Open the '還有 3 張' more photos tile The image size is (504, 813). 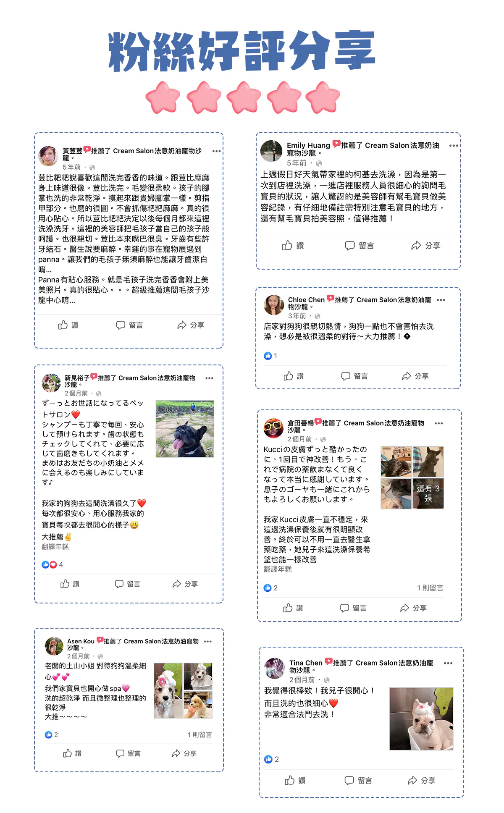[428, 493]
